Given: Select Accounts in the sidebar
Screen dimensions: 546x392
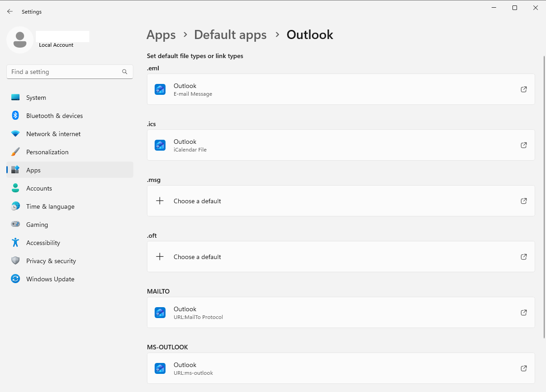Looking at the screenshot, I should (70, 188).
